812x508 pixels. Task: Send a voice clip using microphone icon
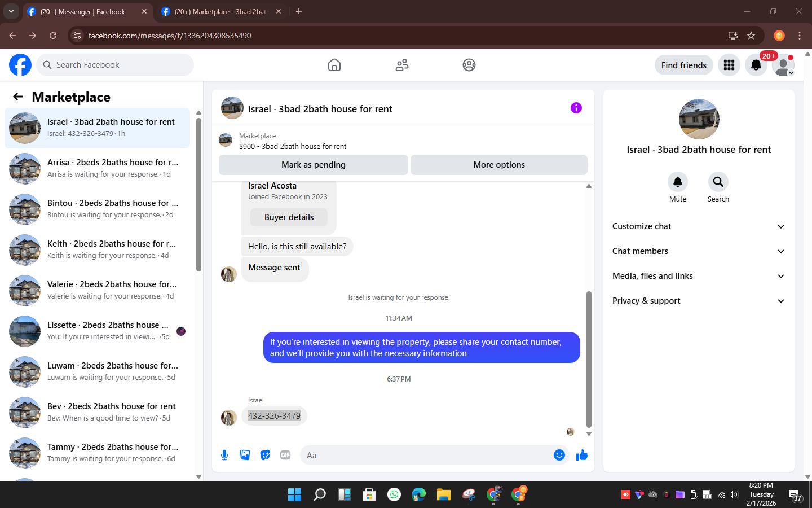tap(224, 455)
